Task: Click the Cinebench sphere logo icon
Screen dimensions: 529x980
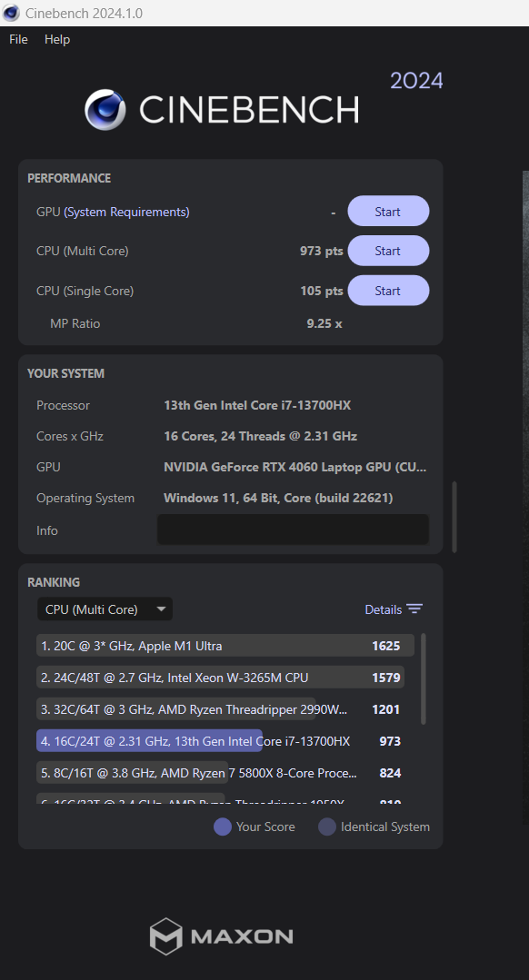Action: tap(105, 109)
